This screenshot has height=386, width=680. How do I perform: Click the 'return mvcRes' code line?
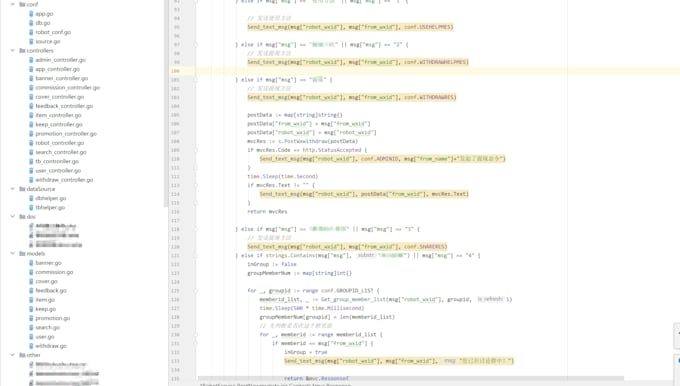tap(267, 212)
